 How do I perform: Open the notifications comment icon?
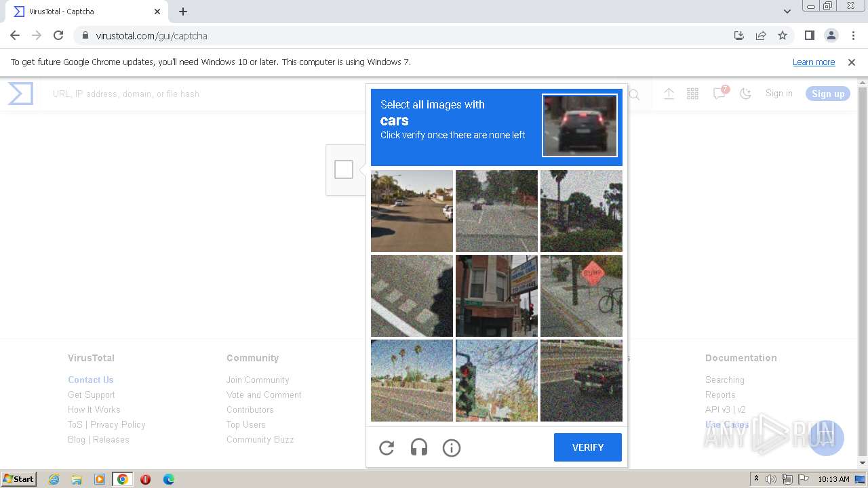719,94
